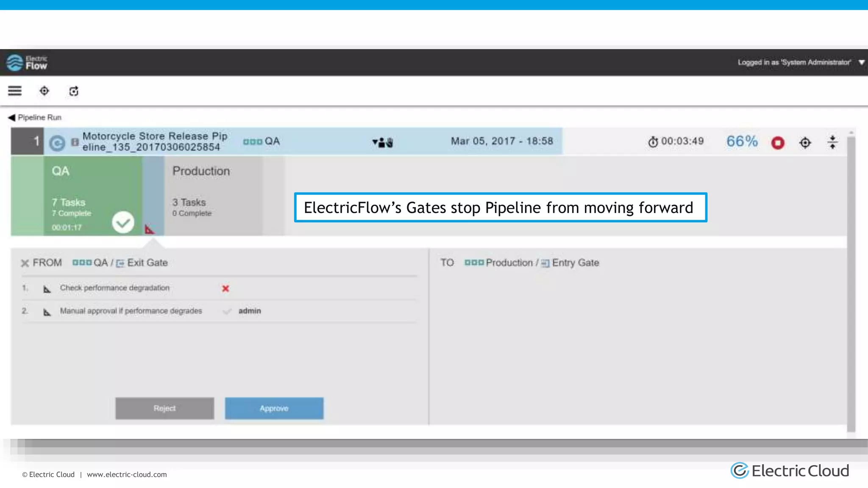Image resolution: width=868 pixels, height=488 pixels.
Task: Click the Approve button
Action: pos(274,408)
